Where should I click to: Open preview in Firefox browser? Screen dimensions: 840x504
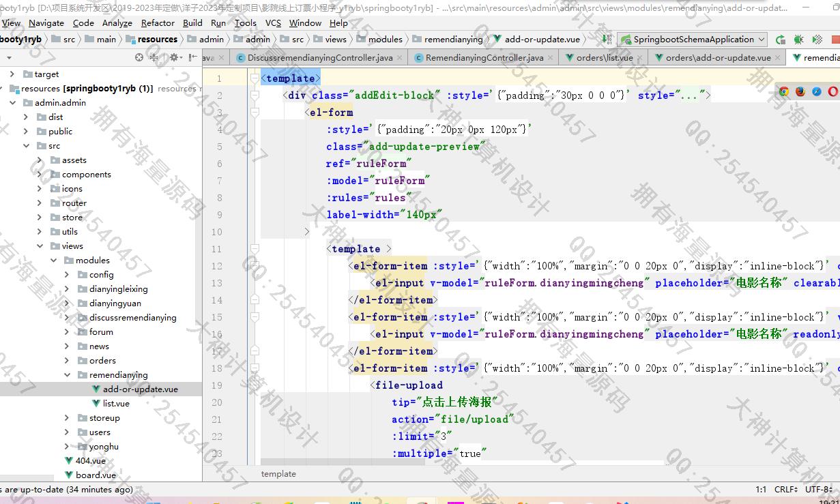(x=800, y=91)
